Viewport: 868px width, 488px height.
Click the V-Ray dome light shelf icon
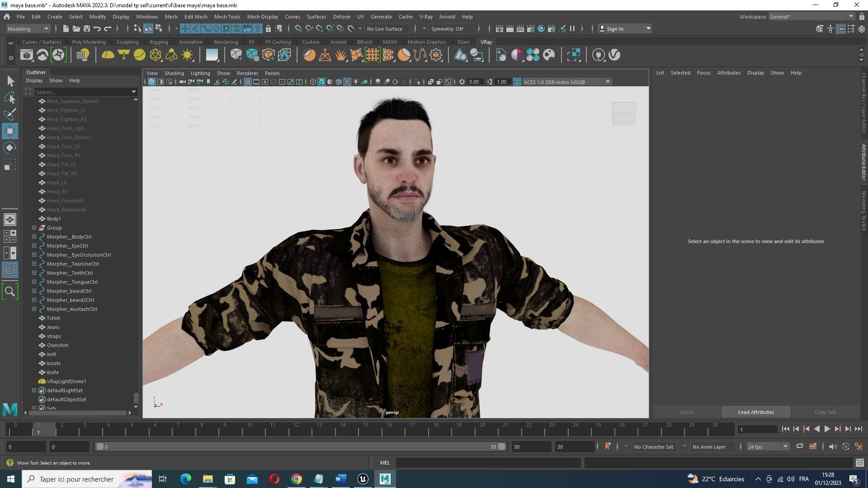[x=108, y=55]
